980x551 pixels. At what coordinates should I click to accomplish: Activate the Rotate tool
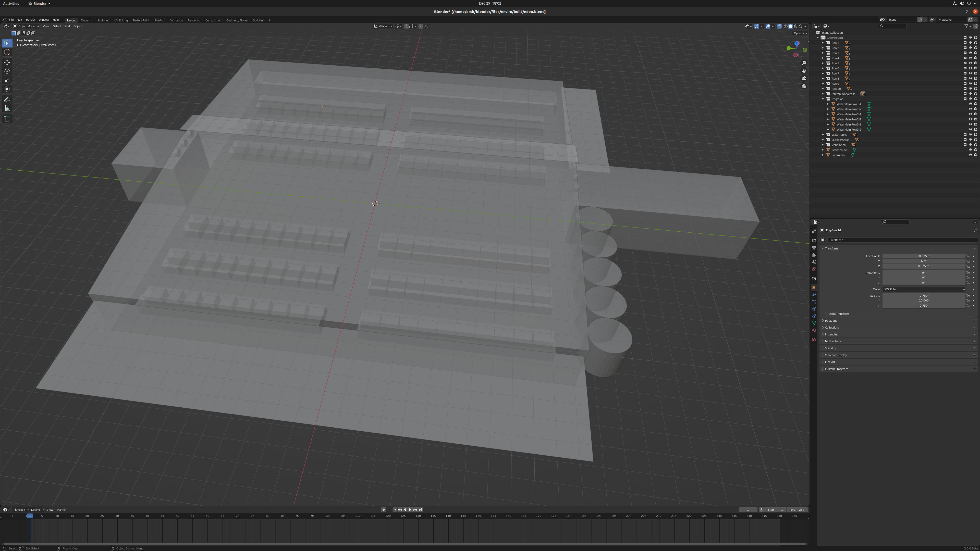(7, 71)
